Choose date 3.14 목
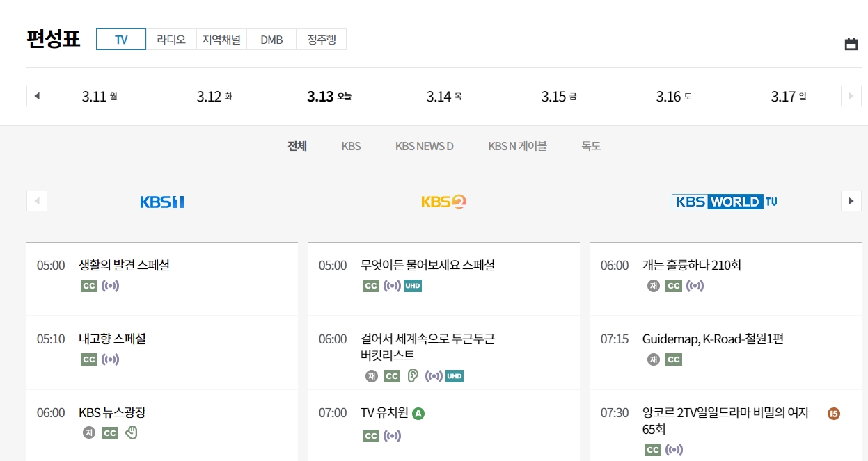Image resolution: width=868 pixels, height=461 pixels. (444, 97)
